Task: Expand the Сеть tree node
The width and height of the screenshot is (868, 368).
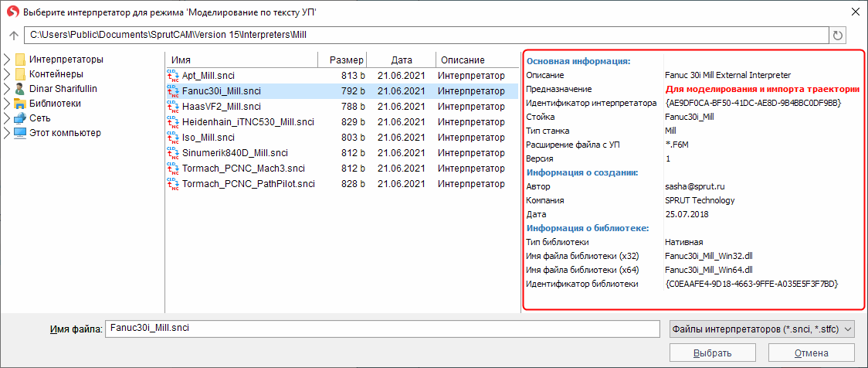Action: click(7, 118)
